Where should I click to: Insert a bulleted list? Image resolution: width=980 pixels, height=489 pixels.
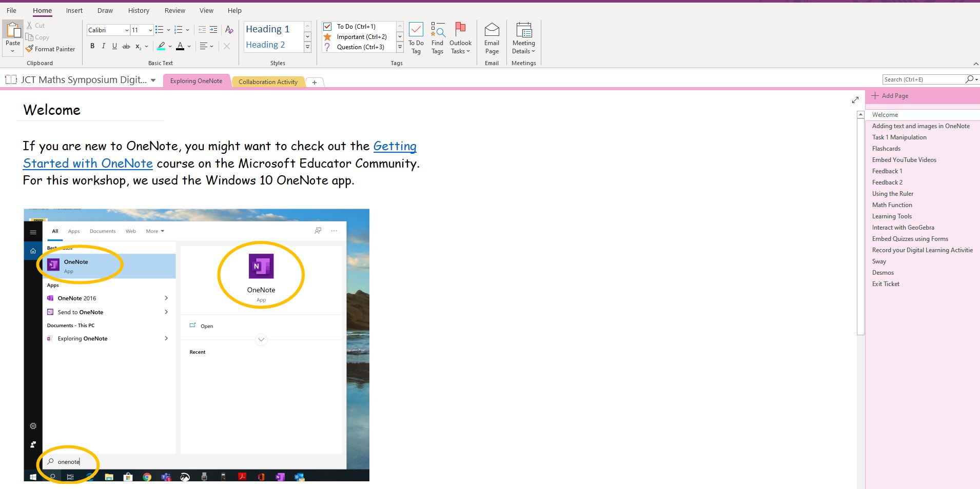160,30
